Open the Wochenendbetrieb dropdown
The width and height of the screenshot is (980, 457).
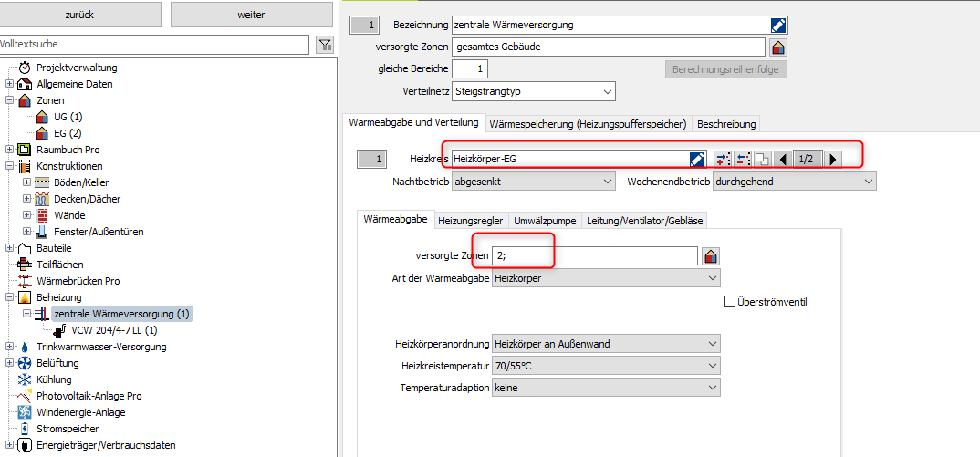click(795, 182)
